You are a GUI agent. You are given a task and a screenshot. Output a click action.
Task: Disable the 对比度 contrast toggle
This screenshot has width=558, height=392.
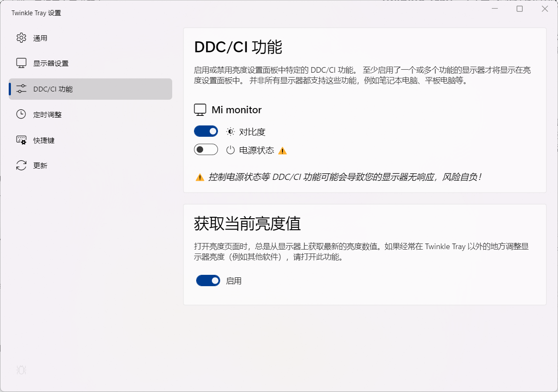(206, 131)
